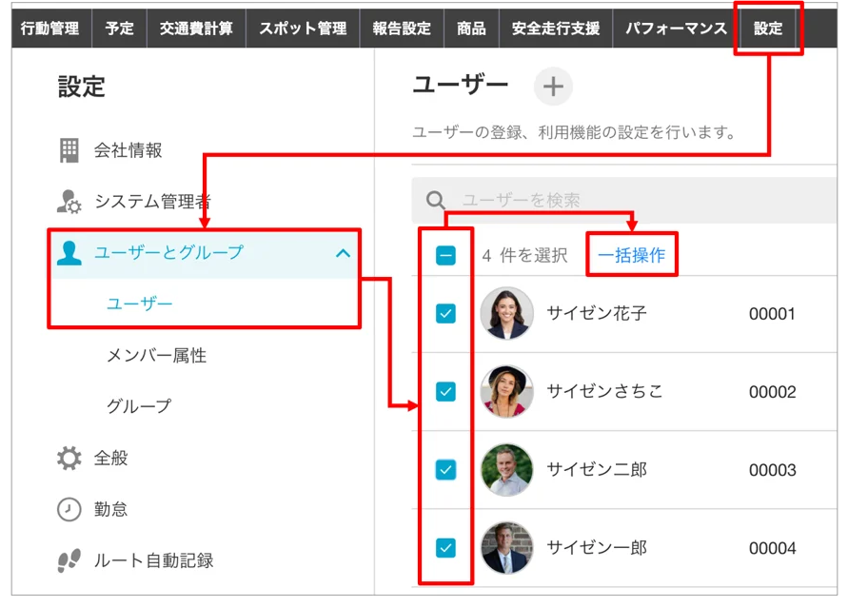Open the 安全走行支援 tab

pos(556,29)
